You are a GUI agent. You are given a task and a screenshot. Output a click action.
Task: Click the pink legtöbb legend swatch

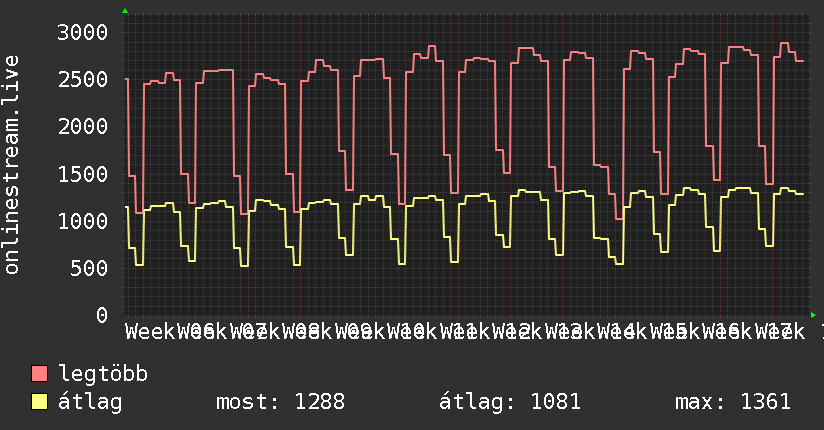[39, 373]
